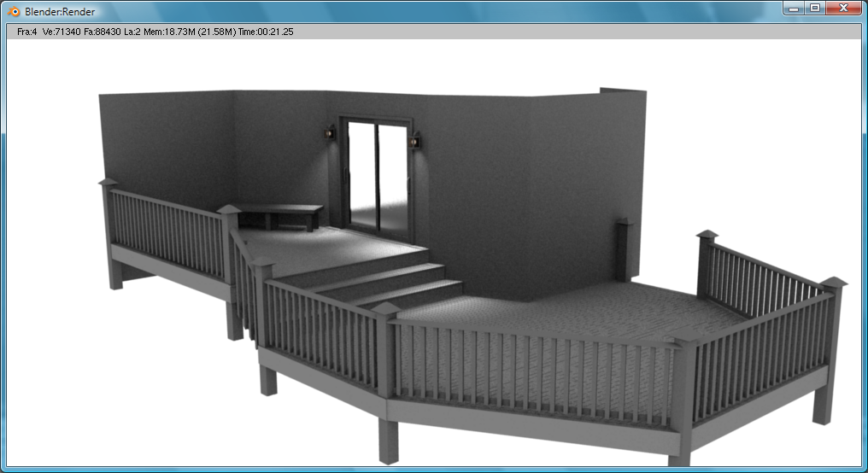Click the 'Time:00:21.25' render time text

point(266,32)
